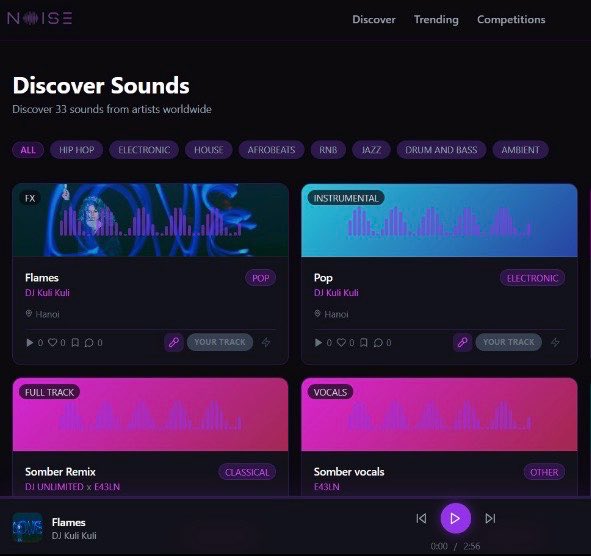
Task: Filter sounds by HIP HOP
Action: (x=77, y=150)
